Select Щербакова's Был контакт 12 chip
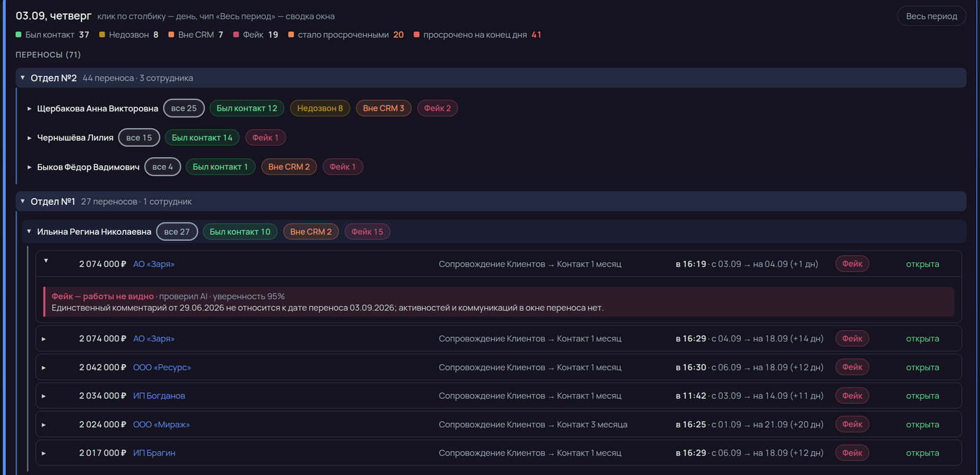The image size is (980, 475). click(247, 108)
